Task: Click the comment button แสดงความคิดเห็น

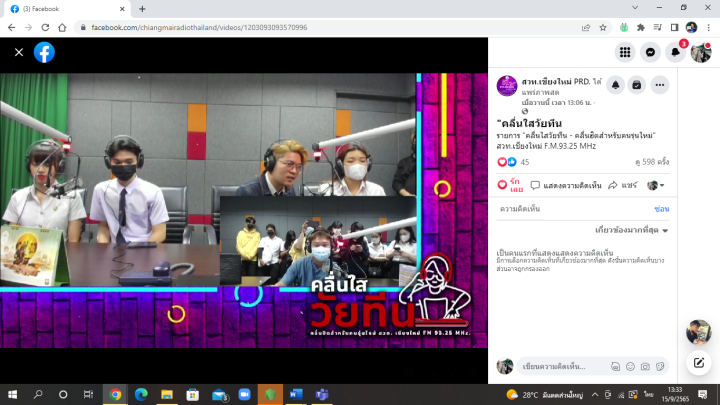Action: pyautogui.click(x=566, y=185)
